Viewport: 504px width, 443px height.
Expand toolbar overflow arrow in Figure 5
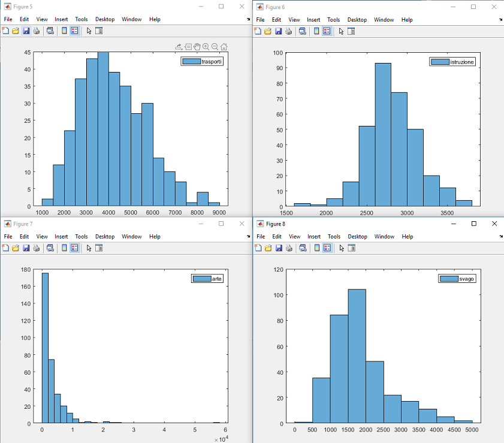(x=249, y=19)
